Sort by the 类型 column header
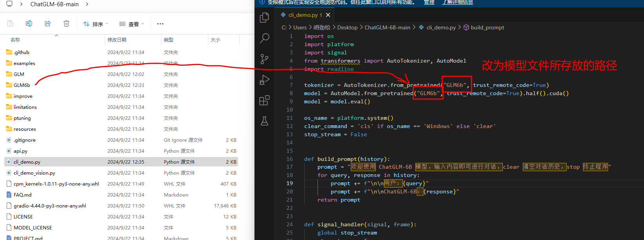This screenshot has width=644, height=240. coord(169,40)
